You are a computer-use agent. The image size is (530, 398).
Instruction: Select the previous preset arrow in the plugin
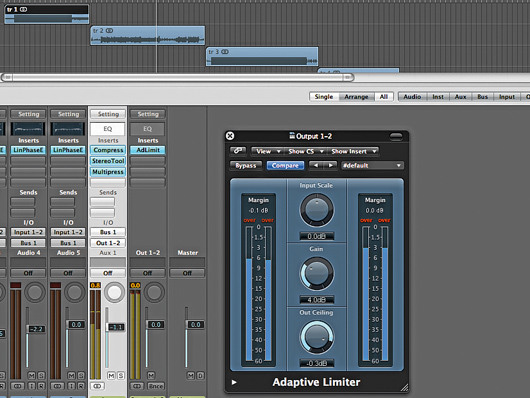point(316,165)
